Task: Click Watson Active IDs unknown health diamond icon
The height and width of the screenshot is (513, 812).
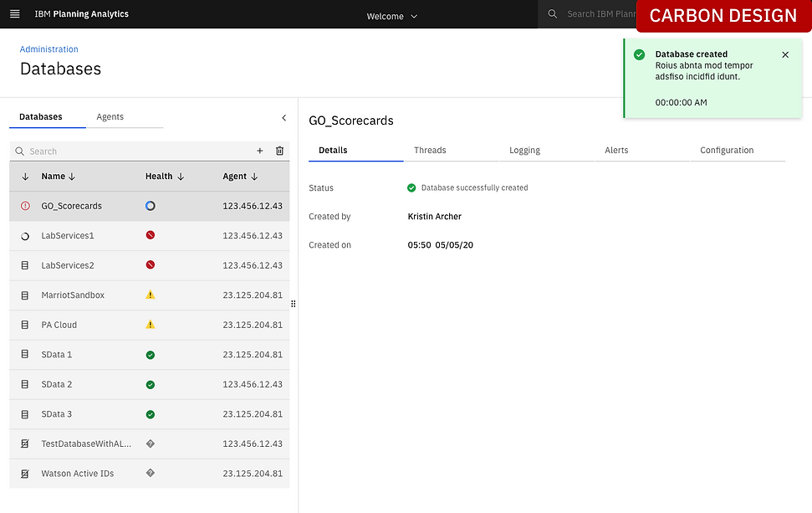Action: point(151,473)
